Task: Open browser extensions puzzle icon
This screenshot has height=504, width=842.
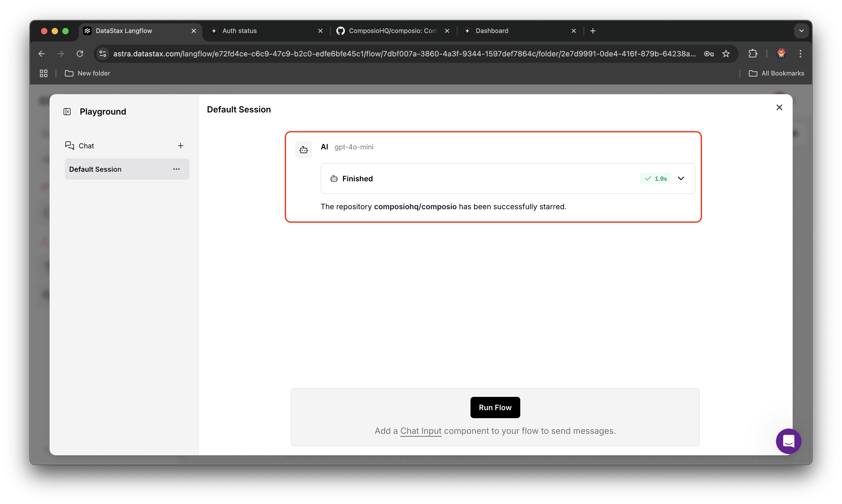Action: [753, 54]
